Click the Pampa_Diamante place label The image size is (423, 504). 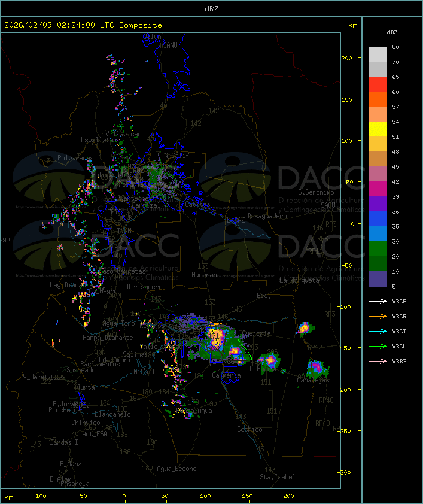pyautogui.click(x=108, y=338)
